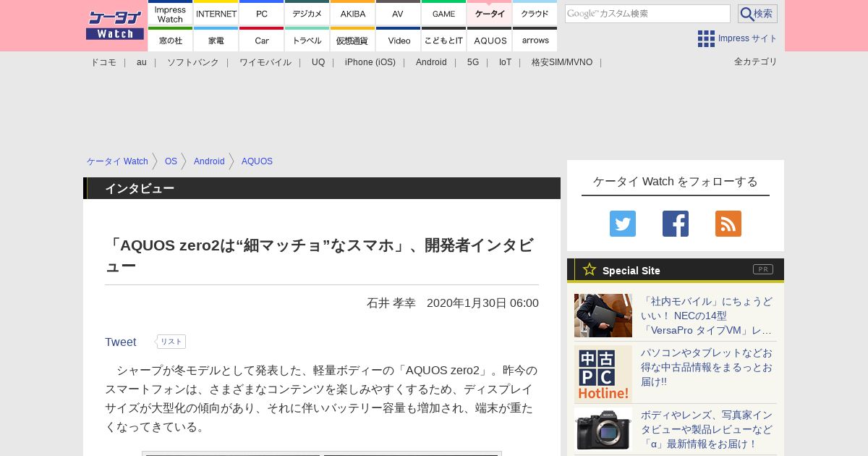Open the 窓の杜 tab
Screen dimensions: 868x456
[x=171, y=40]
